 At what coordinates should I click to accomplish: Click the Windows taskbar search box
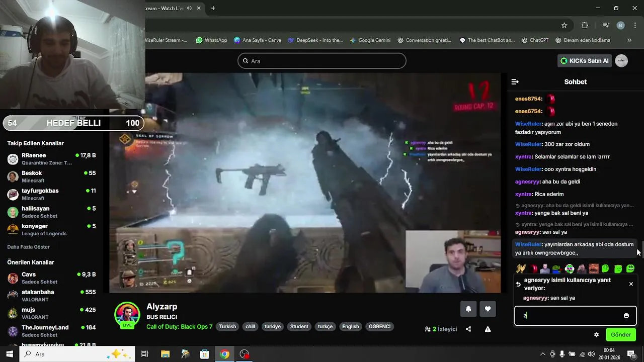click(x=77, y=354)
